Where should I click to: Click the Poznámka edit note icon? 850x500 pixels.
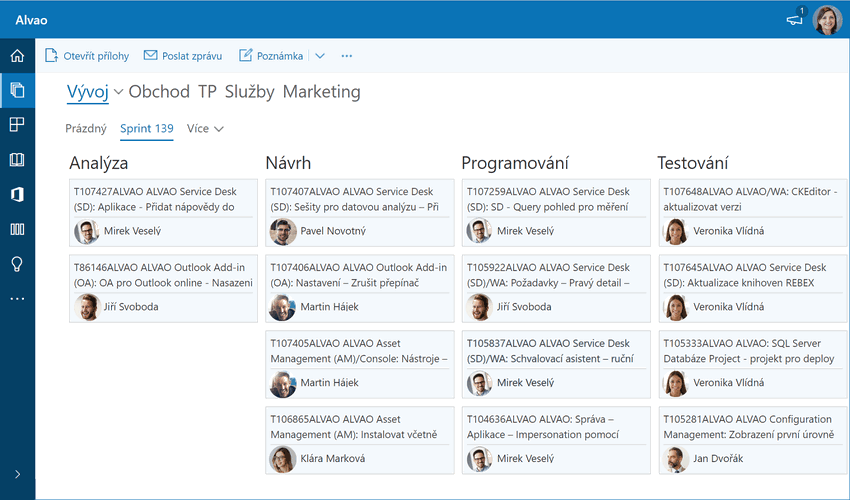(x=246, y=55)
